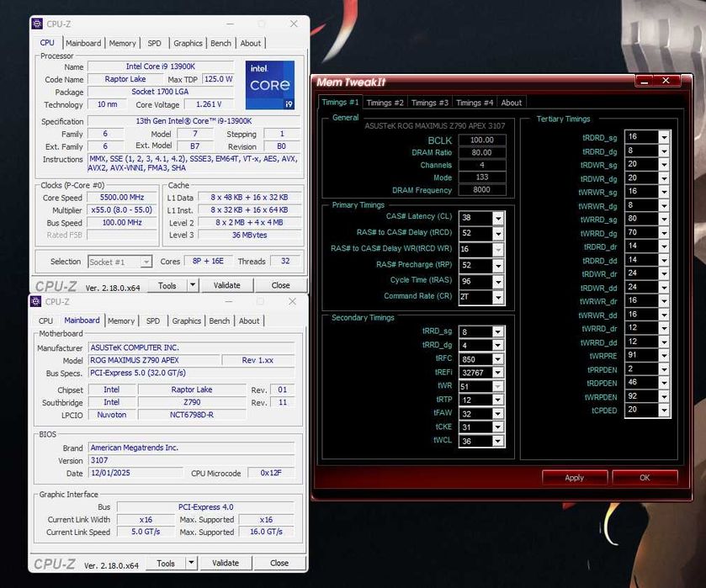Expand Command Rate (CR) dropdown
Screen dimensions: 706x588
tap(498, 297)
